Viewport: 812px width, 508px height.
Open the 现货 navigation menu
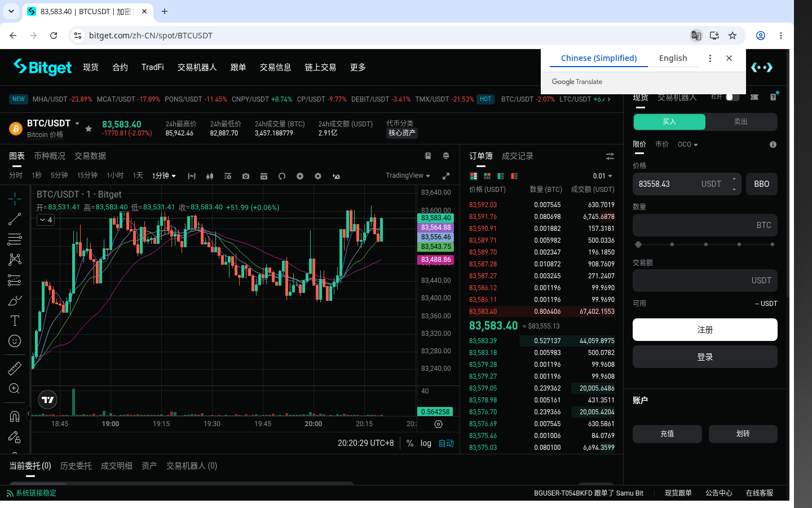(91, 67)
